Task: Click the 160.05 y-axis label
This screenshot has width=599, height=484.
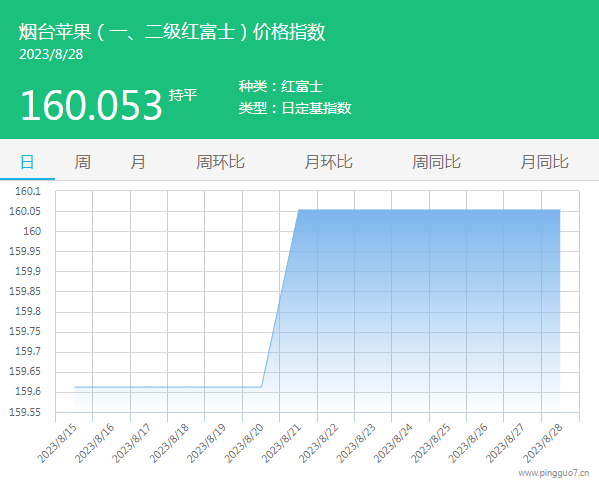Action: click(25, 211)
